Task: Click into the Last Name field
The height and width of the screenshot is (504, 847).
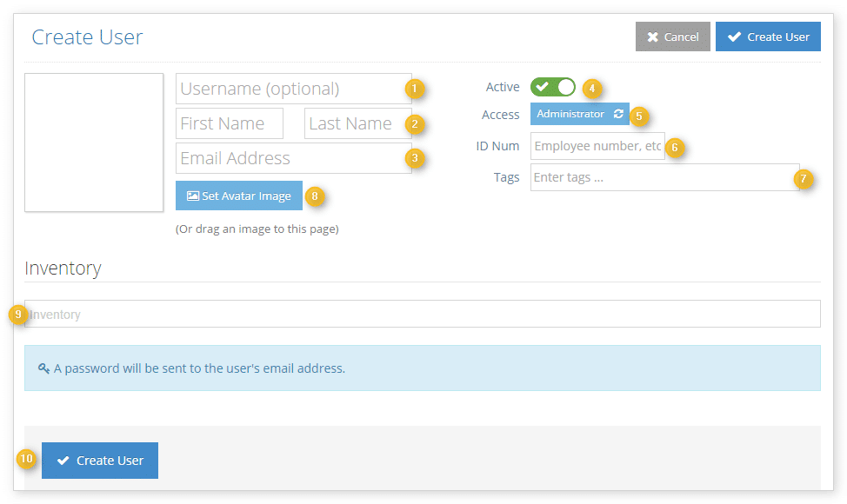Action: click(358, 123)
